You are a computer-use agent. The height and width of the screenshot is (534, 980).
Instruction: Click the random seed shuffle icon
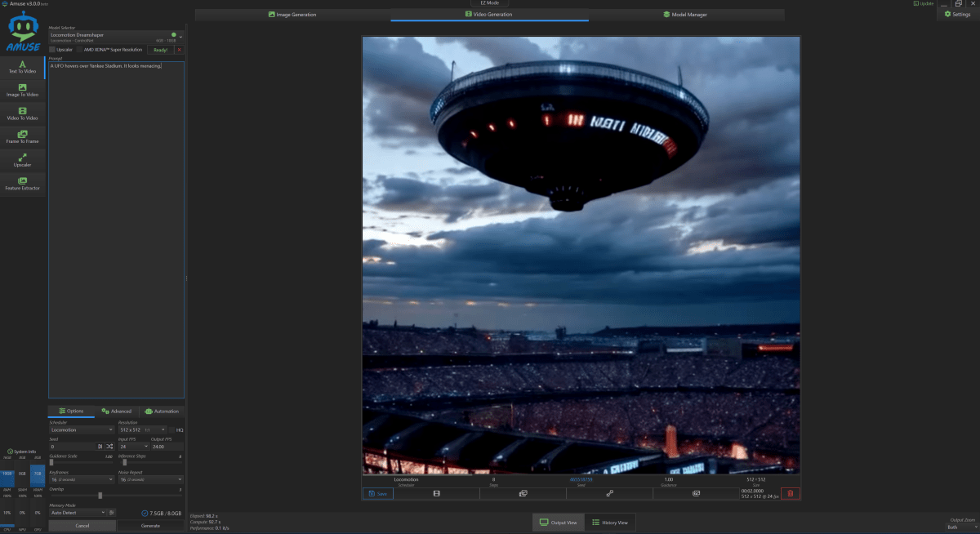[x=109, y=447]
